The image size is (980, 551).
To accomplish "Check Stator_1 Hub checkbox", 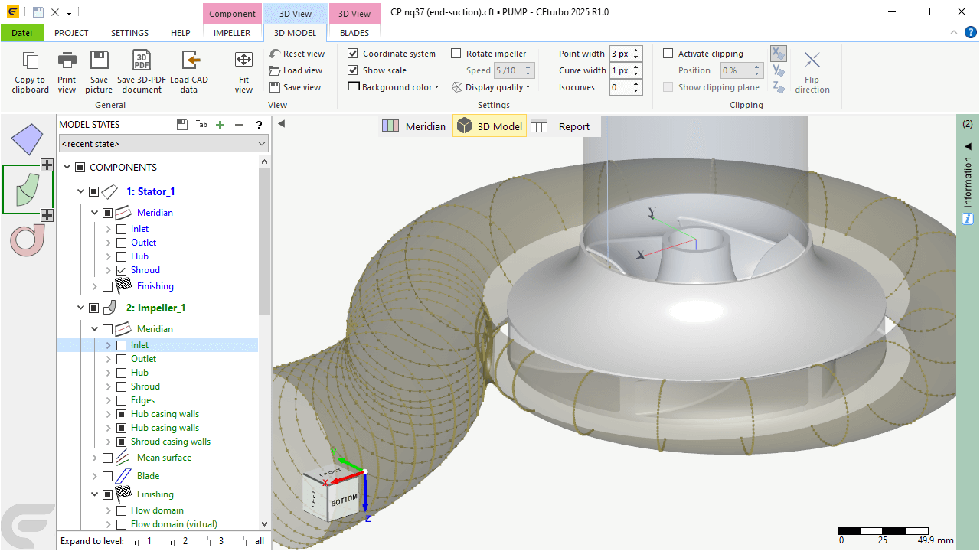I will point(121,256).
